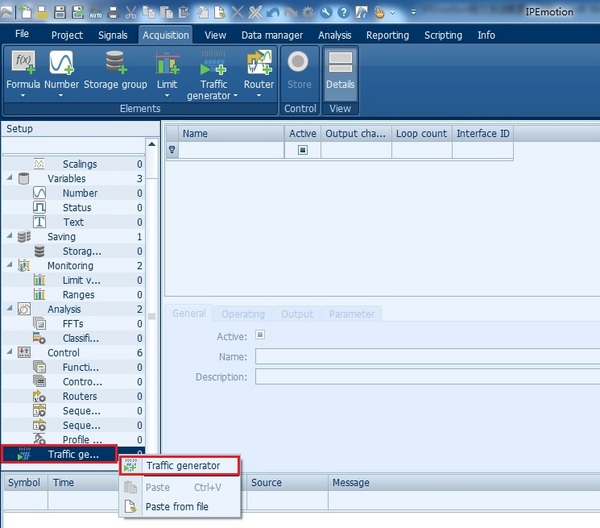Click the Source column header in log
The height and width of the screenshot is (528, 600).
[x=287, y=482]
